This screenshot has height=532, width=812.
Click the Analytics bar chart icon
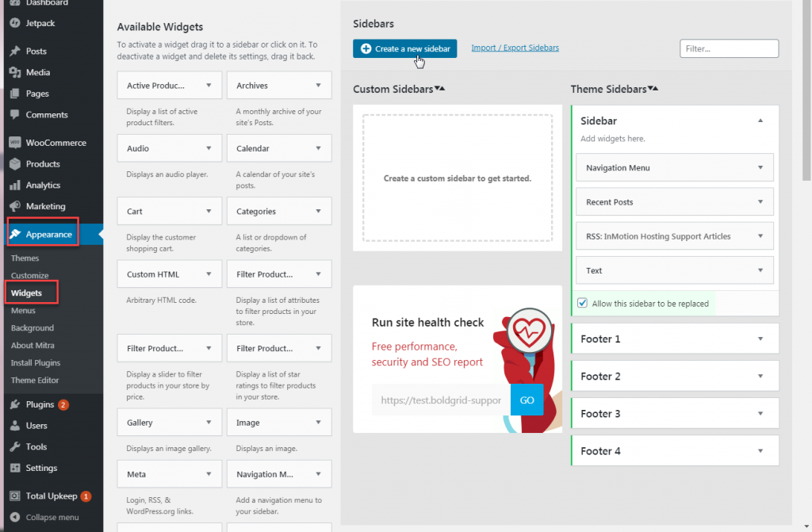pyautogui.click(x=15, y=185)
